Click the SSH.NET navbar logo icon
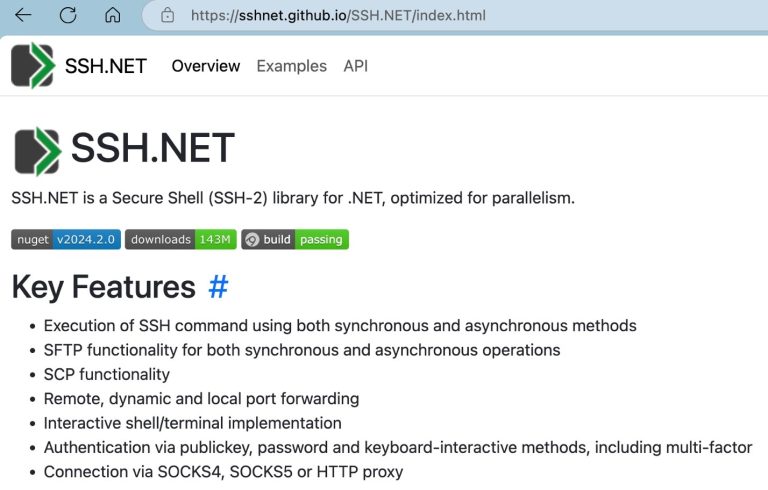768x490 pixels. point(32,66)
